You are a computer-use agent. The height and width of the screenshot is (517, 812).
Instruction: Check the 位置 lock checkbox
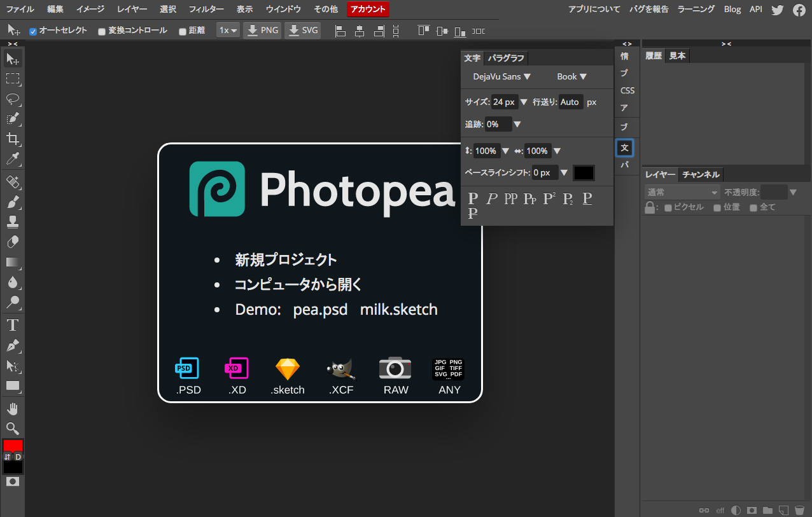click(717, 208)
